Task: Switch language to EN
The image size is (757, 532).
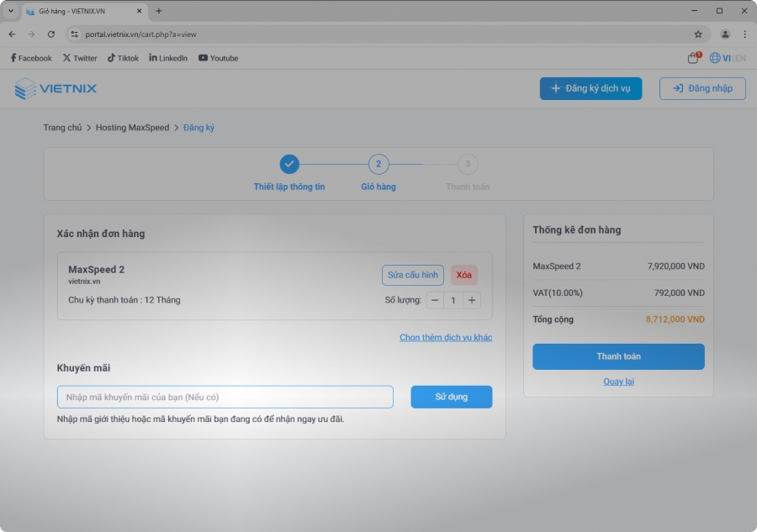Action: [740, 58]
